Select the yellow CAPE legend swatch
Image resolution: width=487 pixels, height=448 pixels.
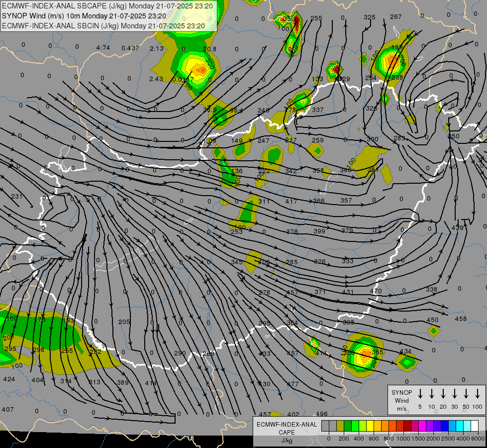(x=370, y=426)
